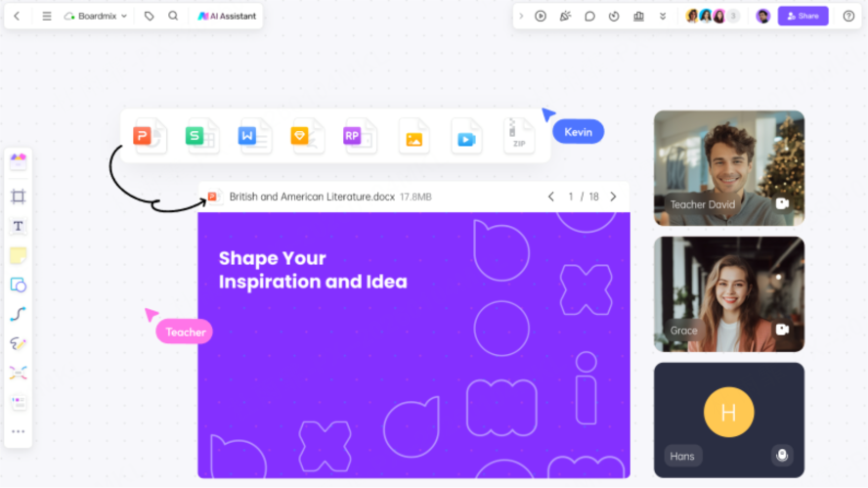This screenshot has width=868, height=488.
Task: Go to previous document page
Action: point(550,197)
